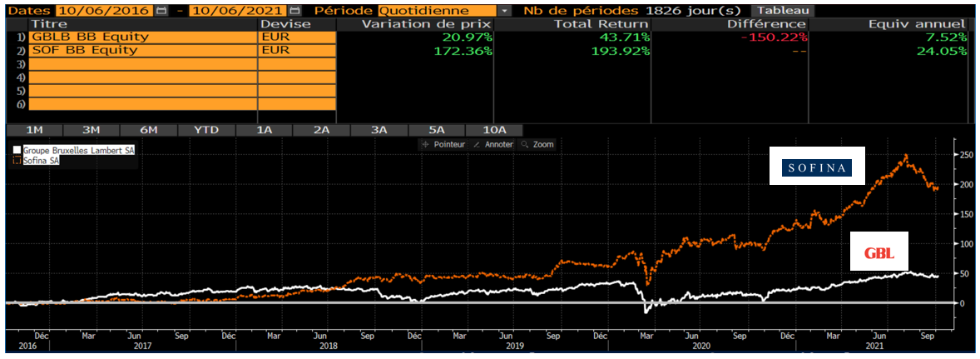Click the Groupe Bruxelles Lambert white legend swatch
Screen dimensions: 980x359
tap(17, 151)
